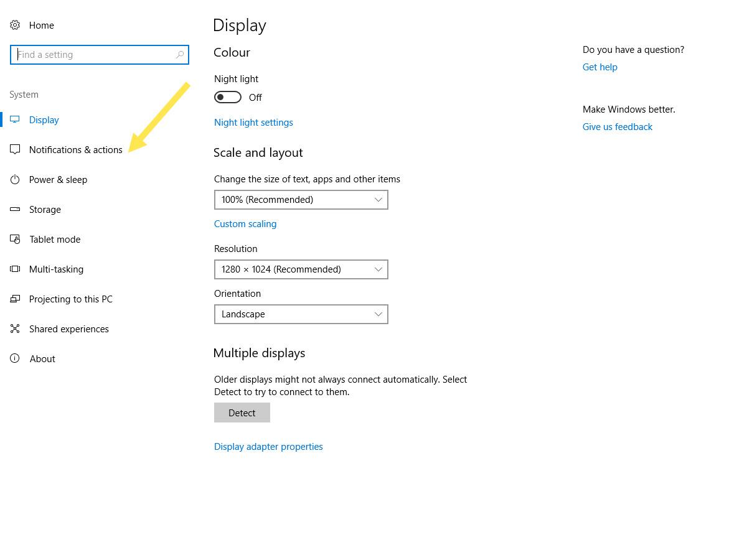Click the Notifications & actions speech bubble icon
The width and height of the screenshot is (747, 560).
[15, 150]
